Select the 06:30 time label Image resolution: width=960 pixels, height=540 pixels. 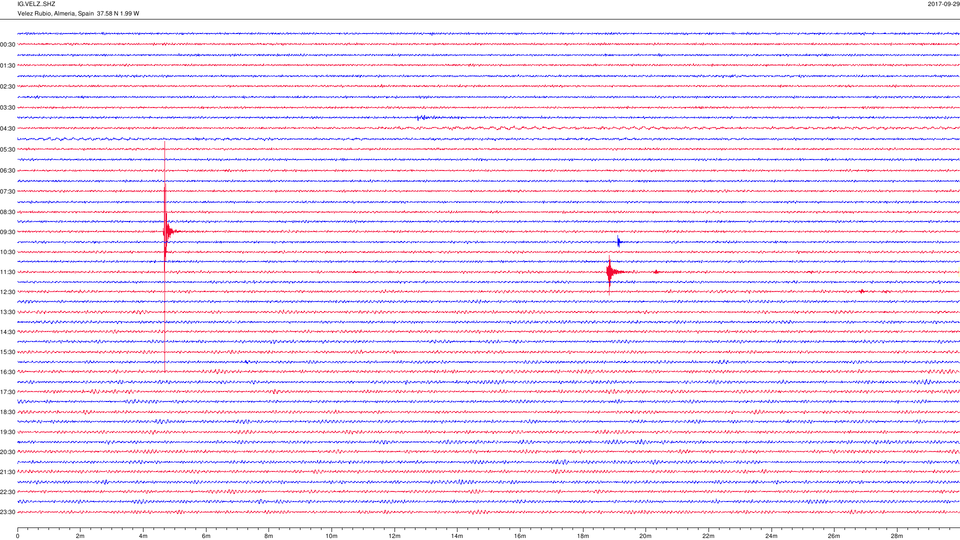pos(8,171)
